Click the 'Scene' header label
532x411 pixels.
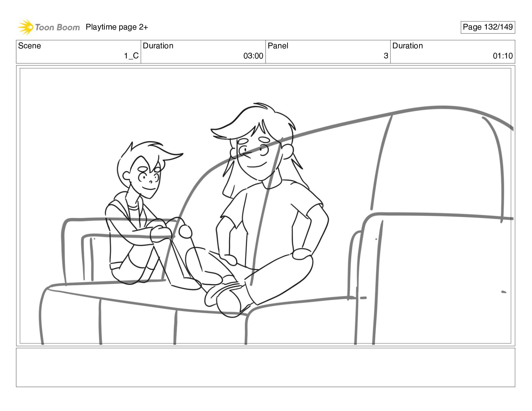[30, 46]
